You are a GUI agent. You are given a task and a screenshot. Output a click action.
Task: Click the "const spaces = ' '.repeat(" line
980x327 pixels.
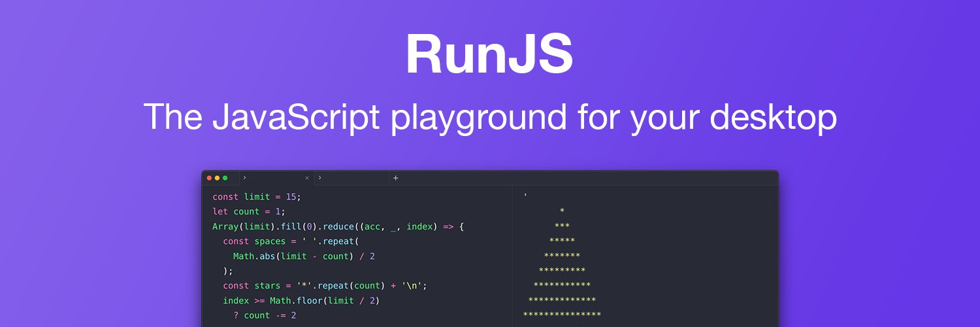291,241
